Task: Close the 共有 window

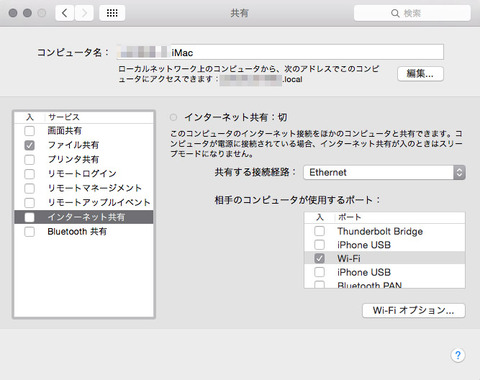Action: pos(13,13)
